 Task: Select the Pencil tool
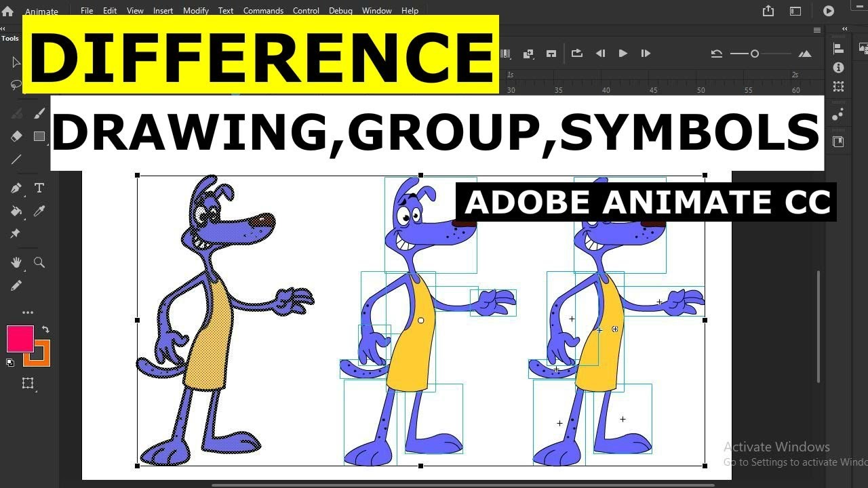[16, 285]
